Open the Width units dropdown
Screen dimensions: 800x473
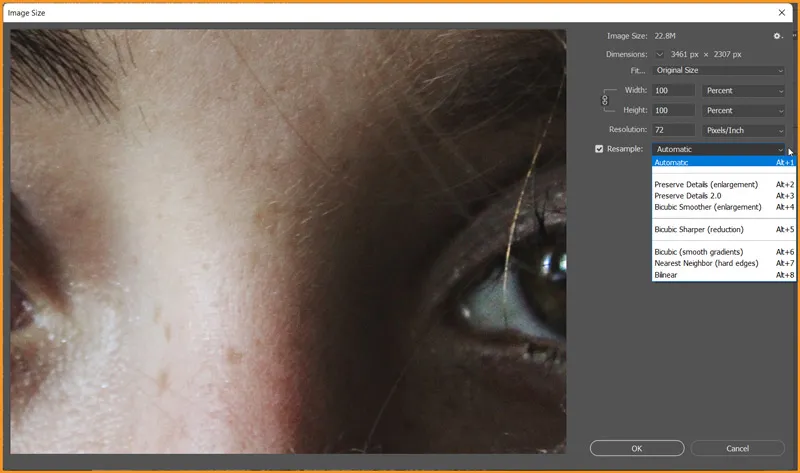743,90
